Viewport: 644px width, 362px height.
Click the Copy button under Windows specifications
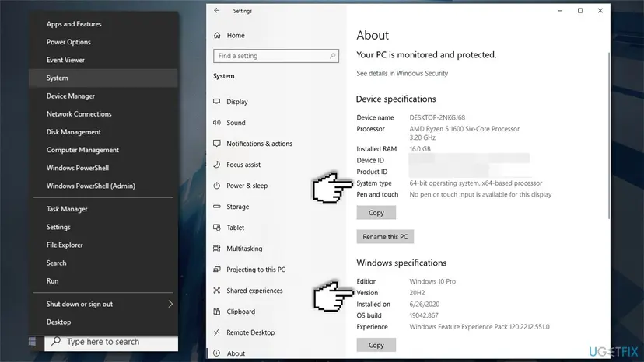(x=376, y=345)
